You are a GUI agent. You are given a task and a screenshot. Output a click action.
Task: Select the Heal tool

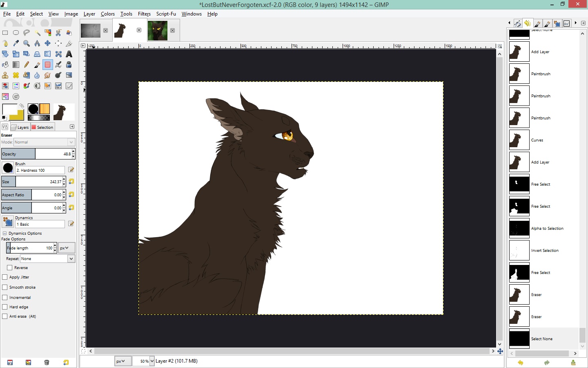click(x=16, y=75)
